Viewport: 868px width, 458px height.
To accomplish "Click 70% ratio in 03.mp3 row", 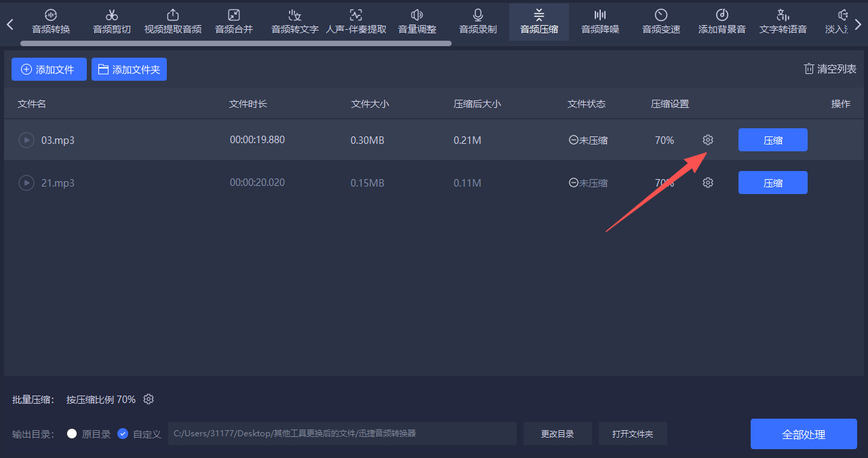I will pyautogui.click(x=665, y=140).
